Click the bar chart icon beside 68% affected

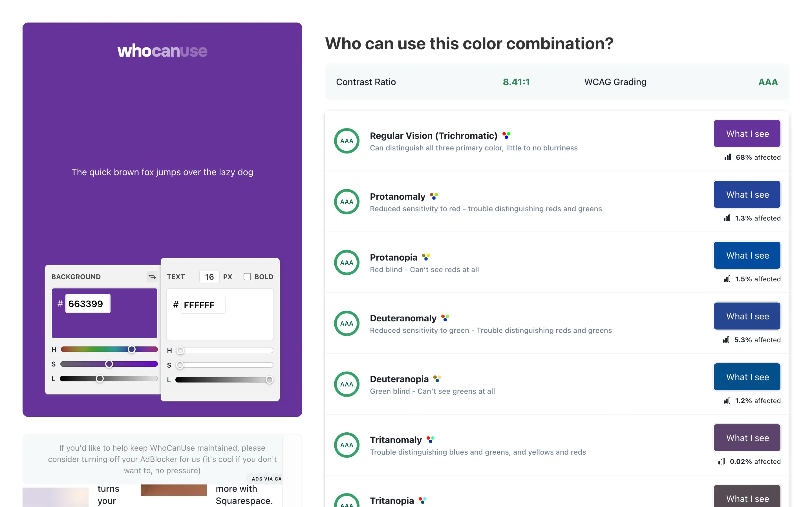[727, 157]
